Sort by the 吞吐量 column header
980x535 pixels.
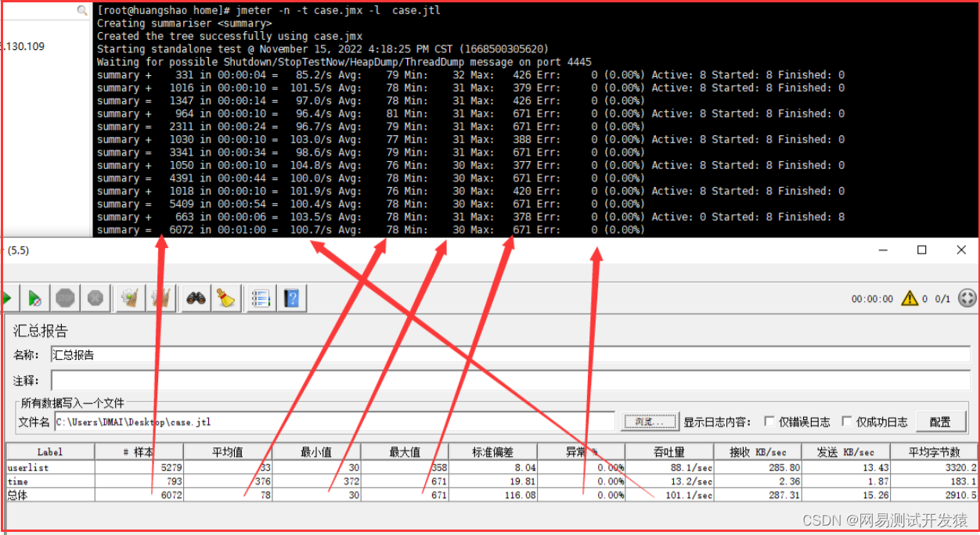(670, 452)
